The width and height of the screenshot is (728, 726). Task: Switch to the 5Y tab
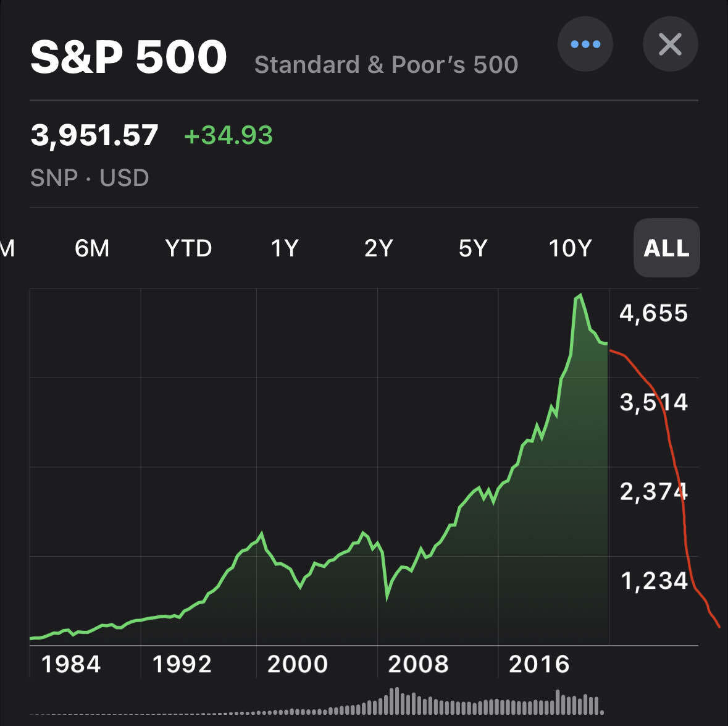[473, 248]
